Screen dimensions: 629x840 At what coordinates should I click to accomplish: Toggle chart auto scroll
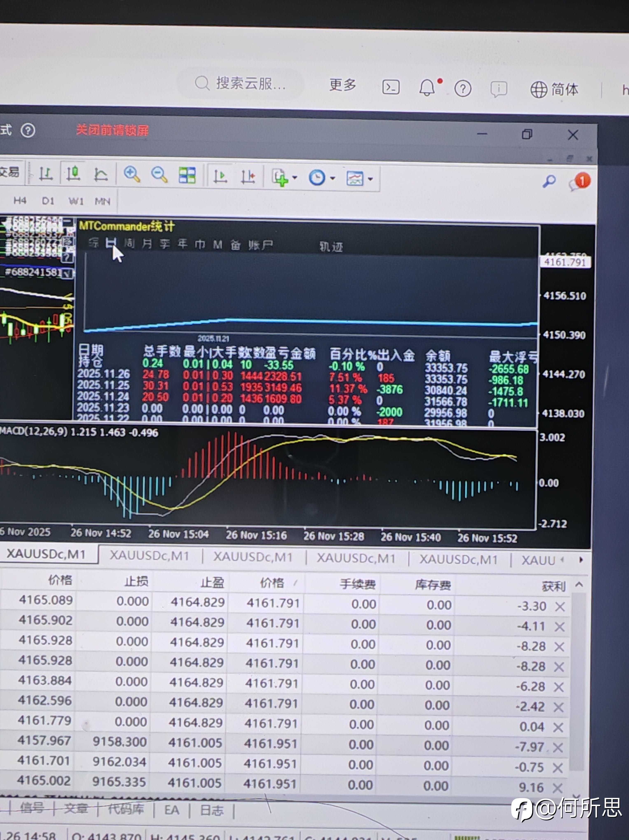(x=220, y=177)
